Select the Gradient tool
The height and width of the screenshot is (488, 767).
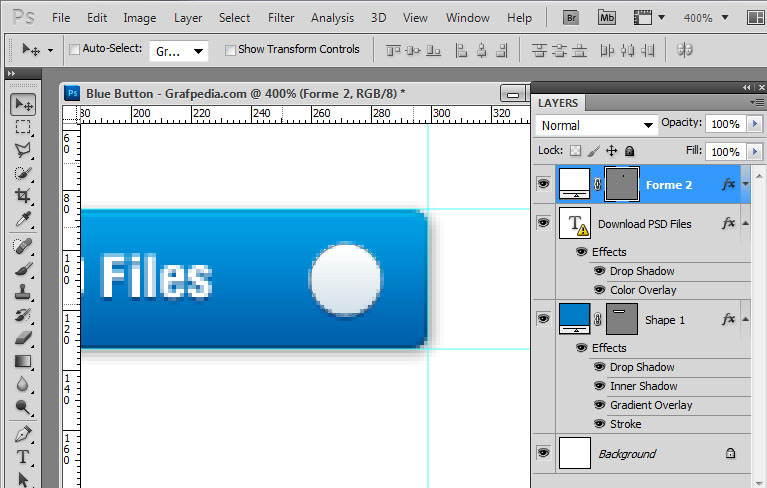tap(23, 361)
